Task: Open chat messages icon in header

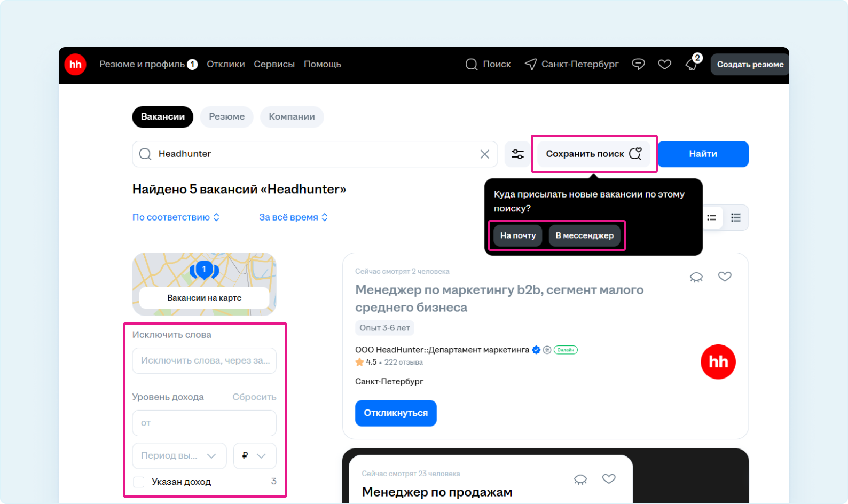Action: pos(638,65)
